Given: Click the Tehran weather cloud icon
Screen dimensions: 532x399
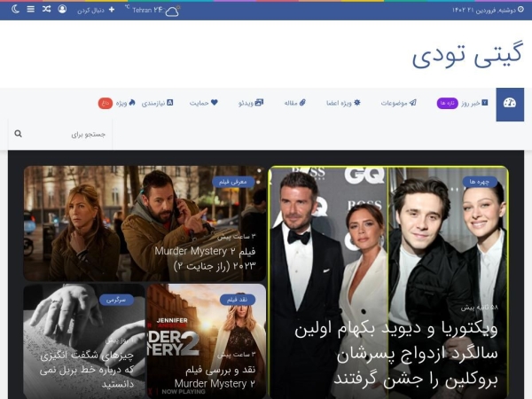Looking at the screenshot, I should tap(172, 12).
